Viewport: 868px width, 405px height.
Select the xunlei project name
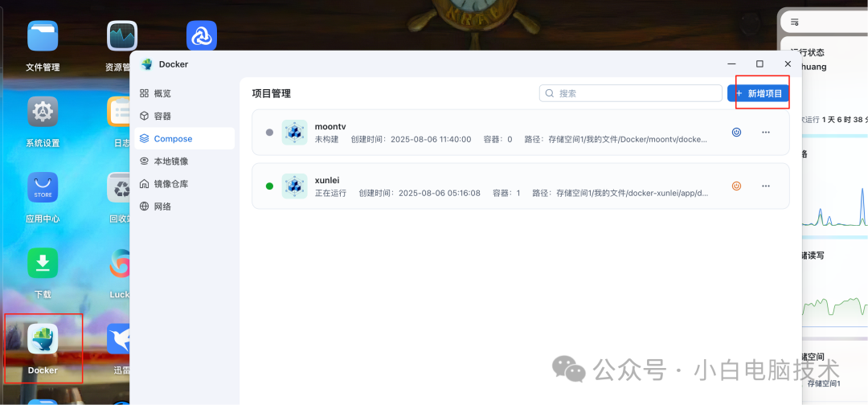pos(326,180)
